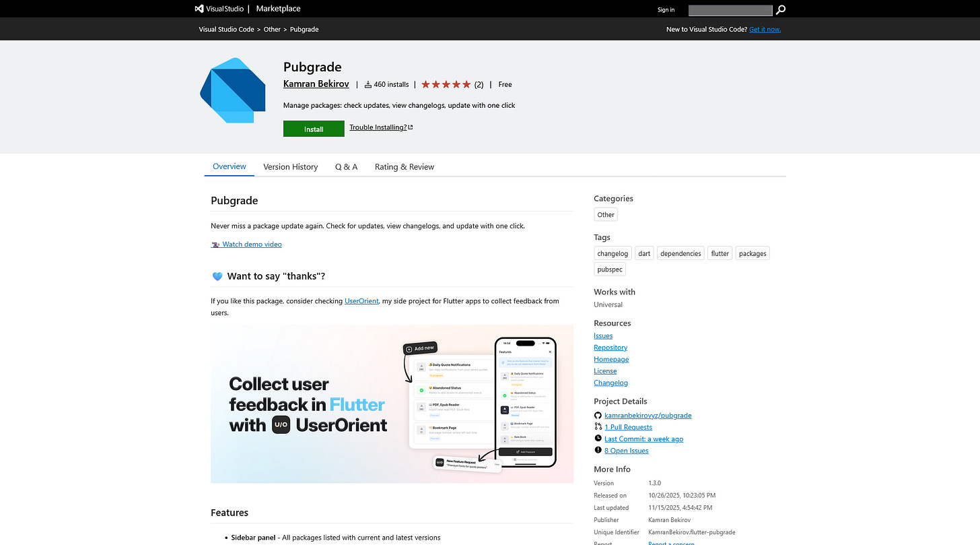
Task: Click the install count download icon
Action: (x=368, y=85)
